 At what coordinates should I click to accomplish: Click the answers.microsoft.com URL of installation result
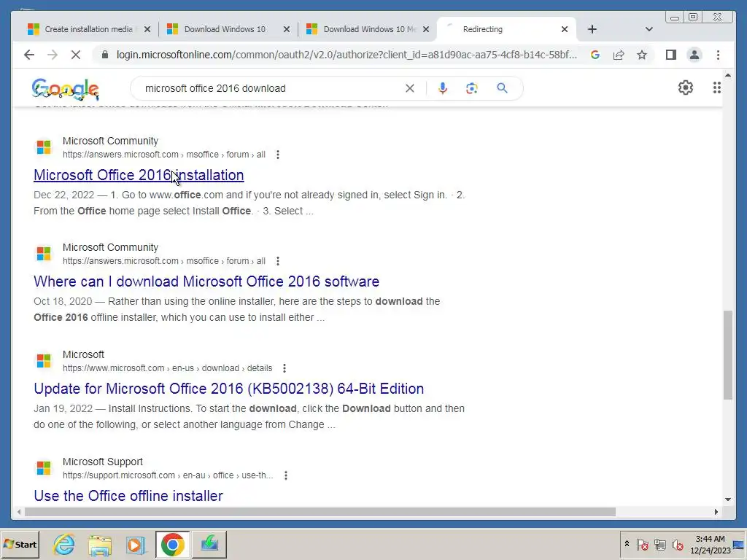[164, 155]
